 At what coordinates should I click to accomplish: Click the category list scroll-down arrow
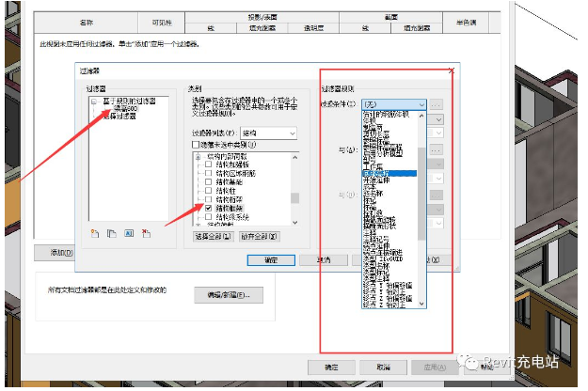coord(295,223)
